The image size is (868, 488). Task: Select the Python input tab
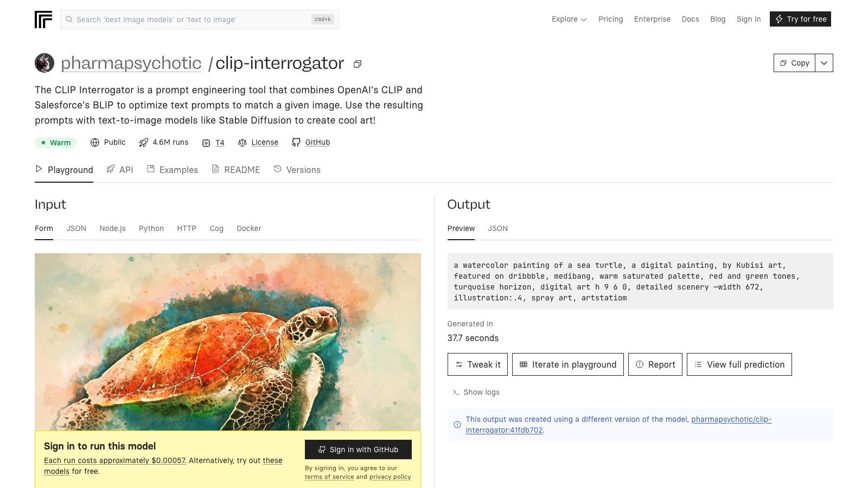[x=151, y=228]
